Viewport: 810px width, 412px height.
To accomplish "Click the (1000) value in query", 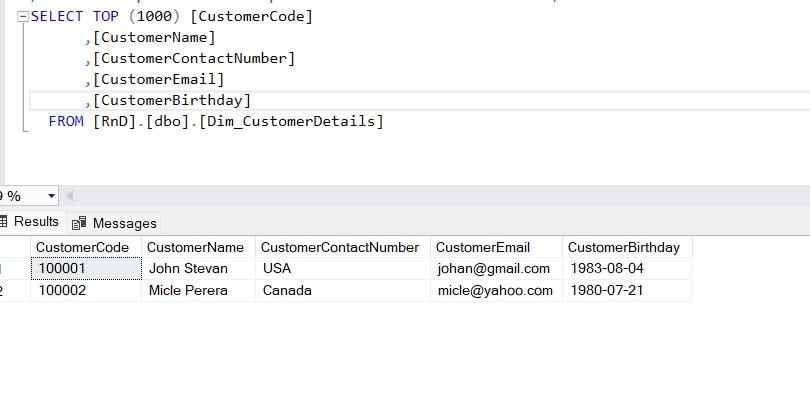I will click(154, 17).
